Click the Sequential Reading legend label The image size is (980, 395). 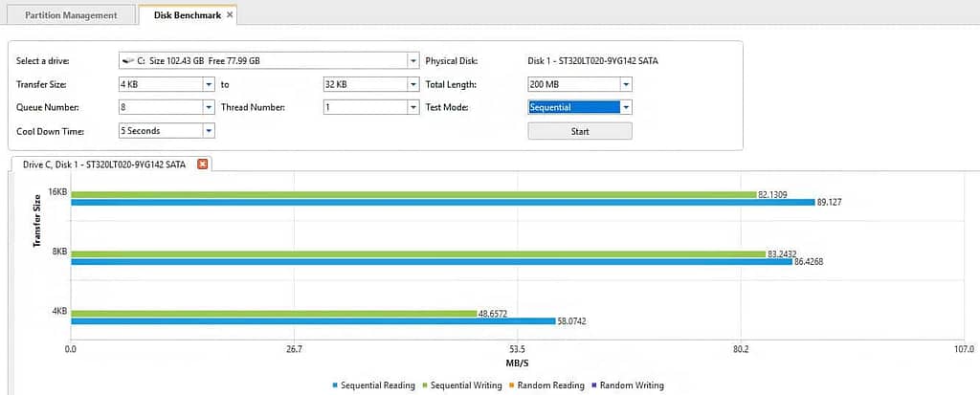click(x=378, y=385)
